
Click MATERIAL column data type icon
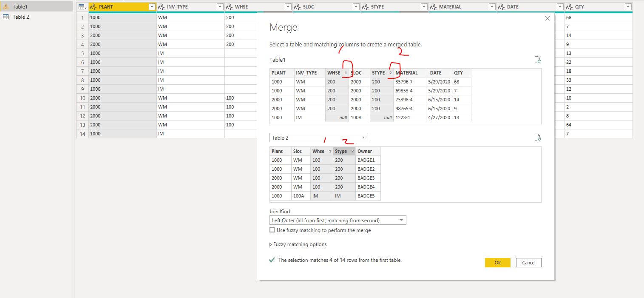pos(434,7)
